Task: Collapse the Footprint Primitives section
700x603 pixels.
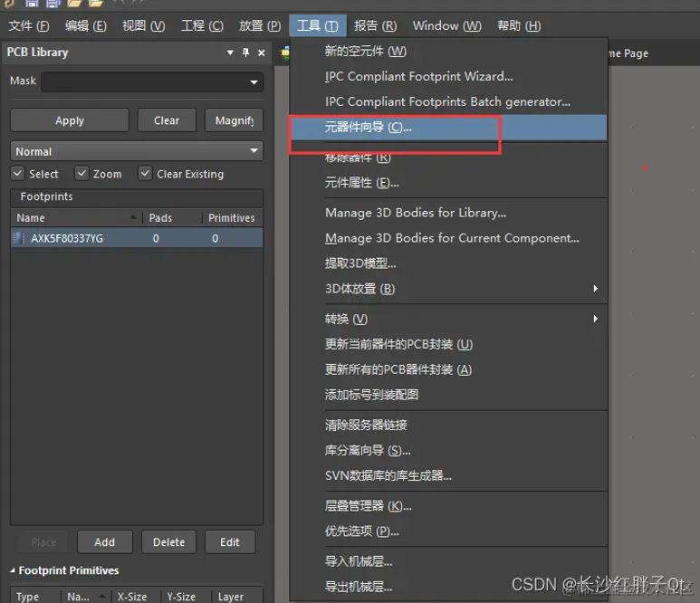Action: [x=13, y=570]
